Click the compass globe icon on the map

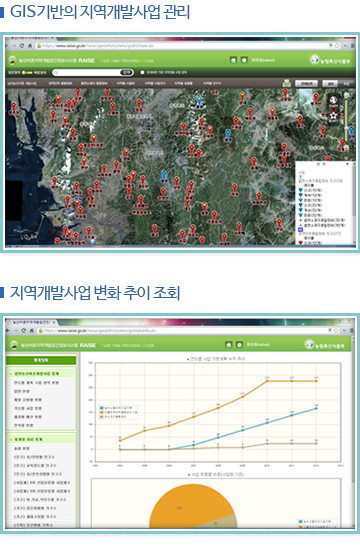coord(333,100)
